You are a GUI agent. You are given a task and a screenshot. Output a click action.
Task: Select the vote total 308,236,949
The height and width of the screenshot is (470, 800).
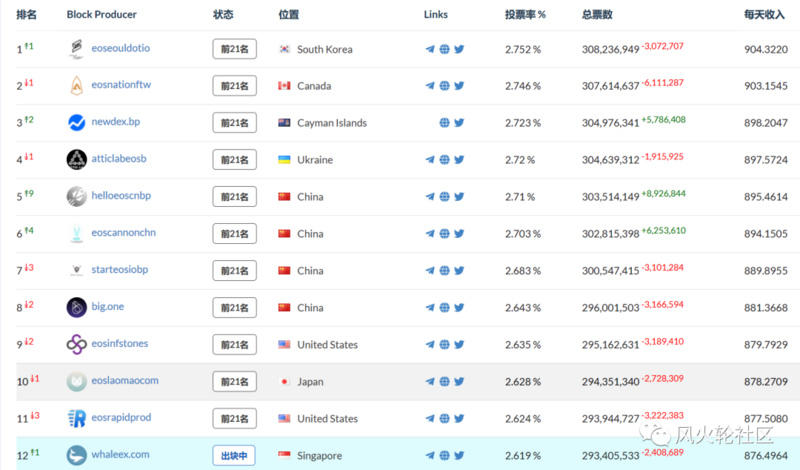(x=610, y=50)
